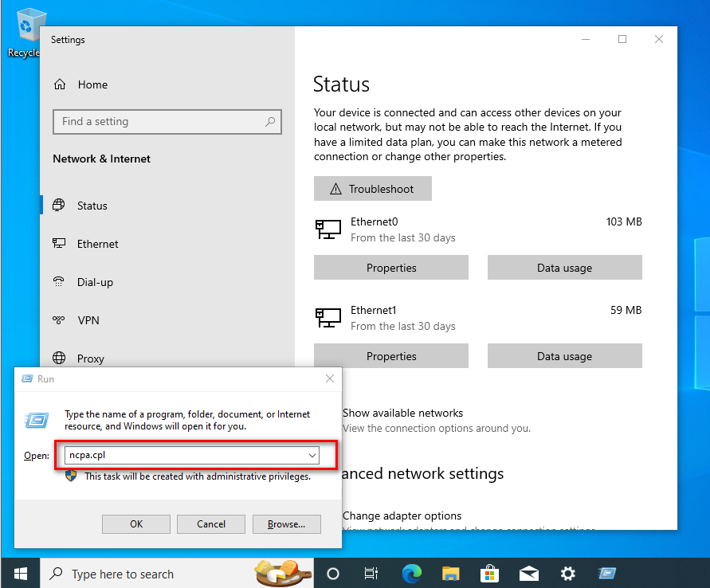Open Microsoft Edge from the taskbar
The height and width of the screenshot is (588, 710).
click(x=411, y=574)
